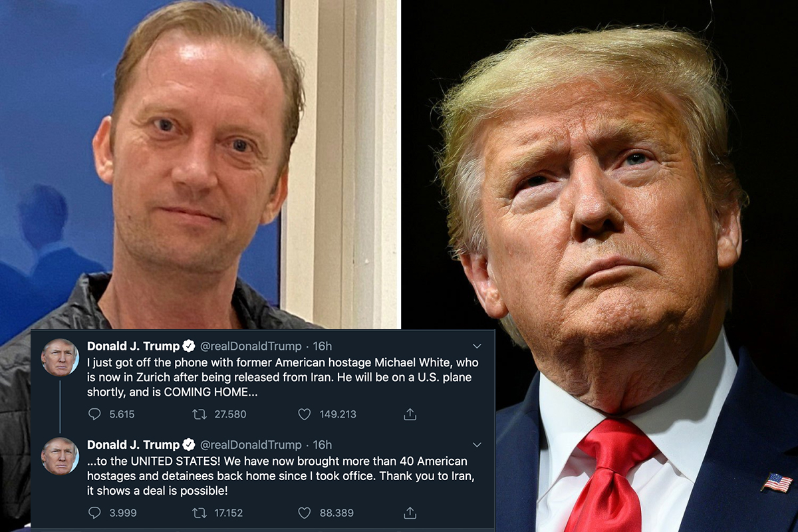Open dropdown chevron on second tweet
The image size is (798, 532).
(x=476, y=444)
